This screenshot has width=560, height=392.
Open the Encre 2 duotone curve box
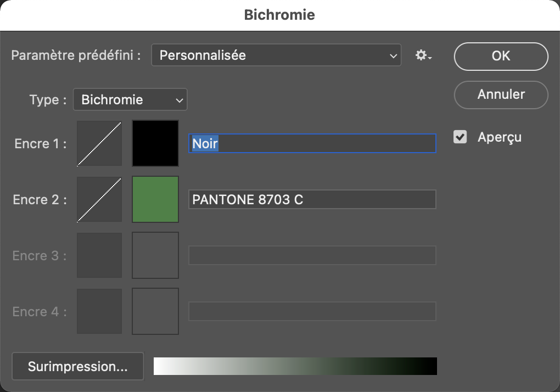point(99,199)
